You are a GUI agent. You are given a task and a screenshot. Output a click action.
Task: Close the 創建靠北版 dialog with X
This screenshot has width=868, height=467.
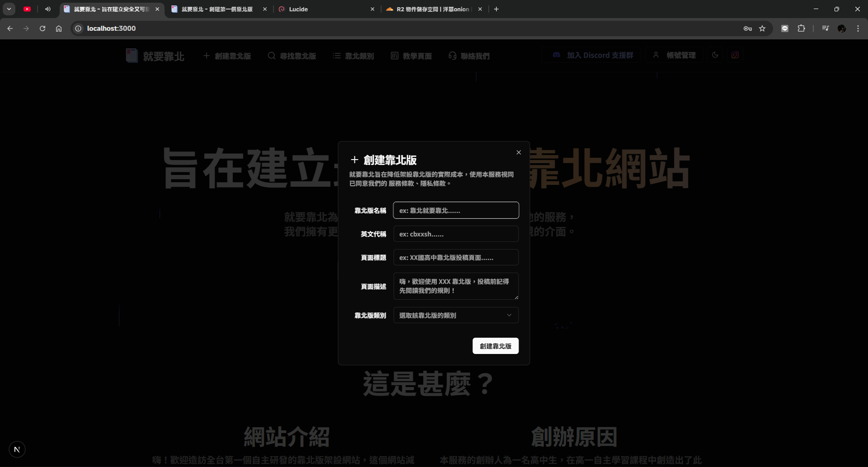pyautogui.click(x=519, y=152)
